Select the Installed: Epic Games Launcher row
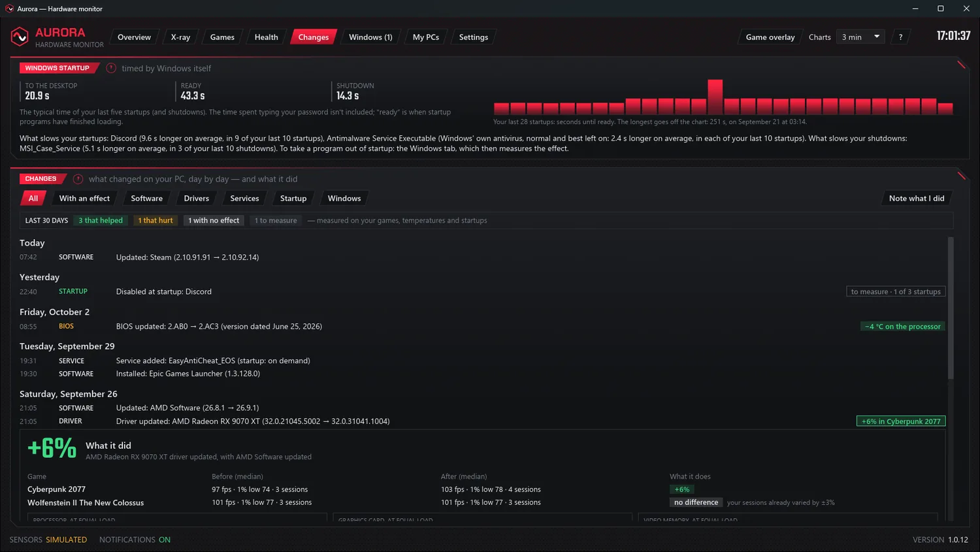The image size is (980, 552). pos(482,374)
